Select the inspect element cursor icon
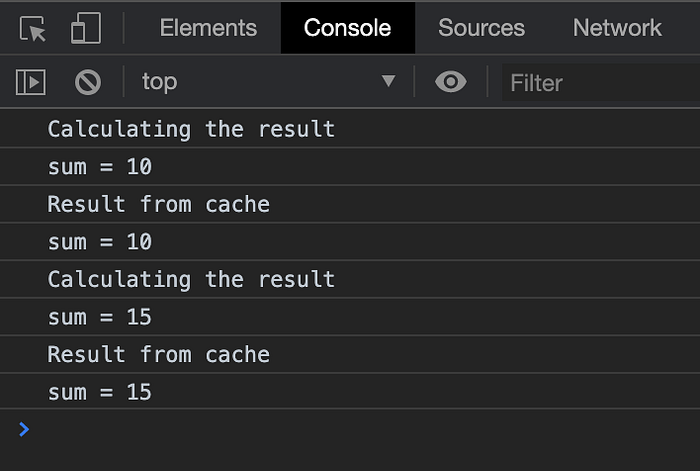The width and height of the screenshot is (700, 471). click(33, 29)
